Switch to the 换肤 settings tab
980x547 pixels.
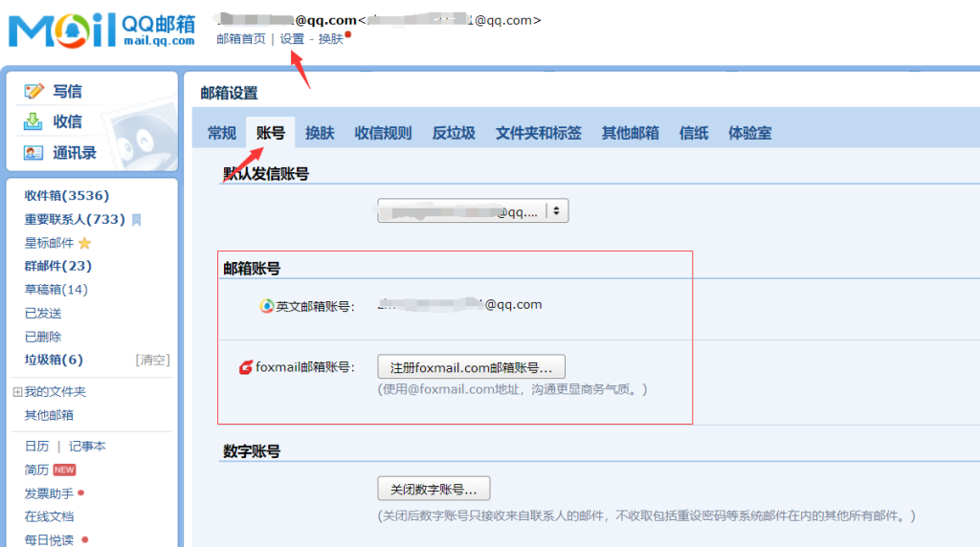[x=320, y=133]
